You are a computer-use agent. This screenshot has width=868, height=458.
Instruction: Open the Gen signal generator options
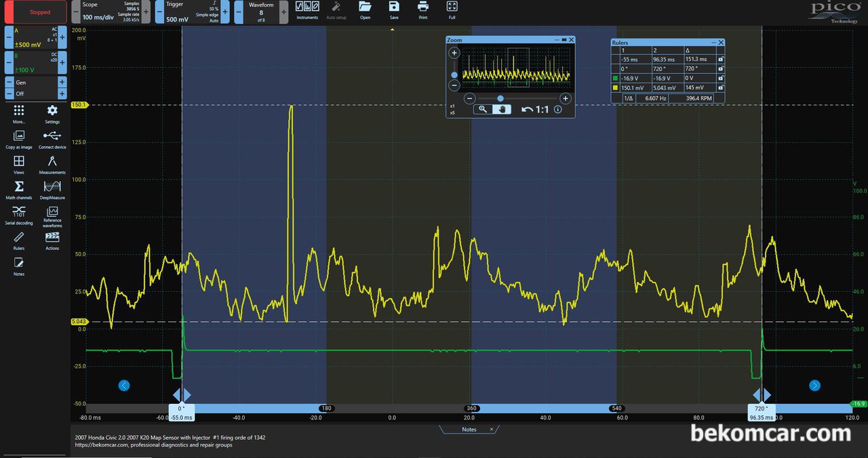36,82
